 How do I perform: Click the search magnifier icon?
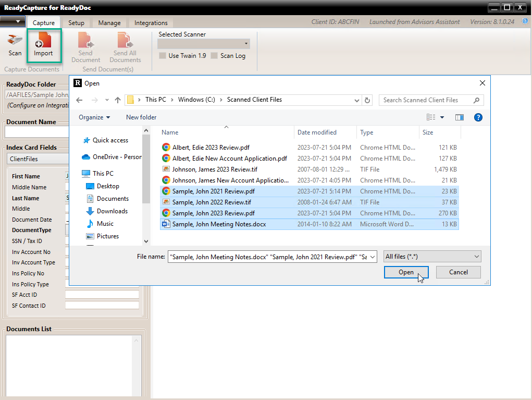click(x=476, y=100)
